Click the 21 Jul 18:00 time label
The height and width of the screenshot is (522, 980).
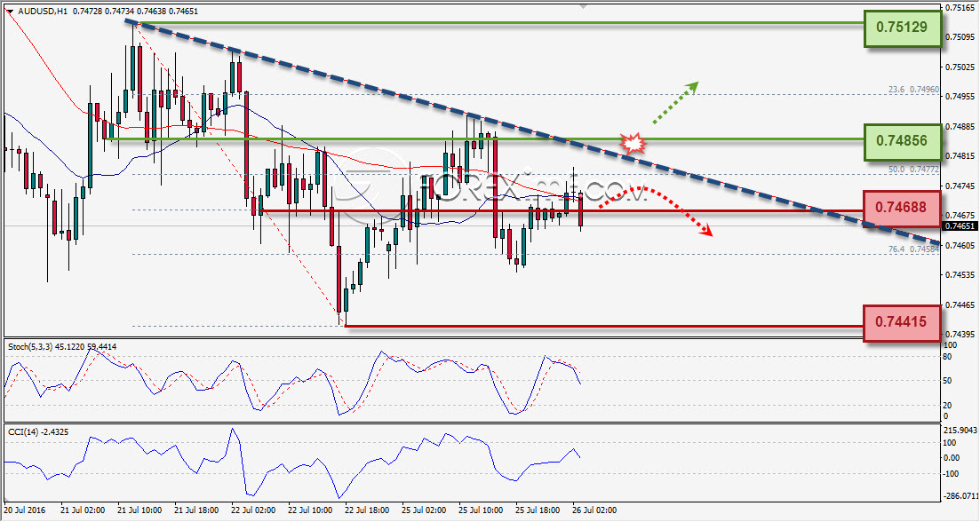coord(196,510)
